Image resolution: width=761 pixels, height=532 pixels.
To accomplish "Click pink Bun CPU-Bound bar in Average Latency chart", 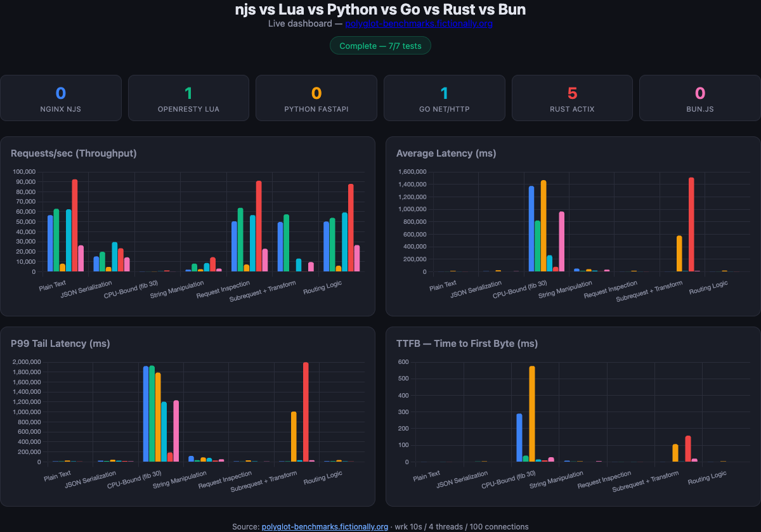I will coord(562,242).
